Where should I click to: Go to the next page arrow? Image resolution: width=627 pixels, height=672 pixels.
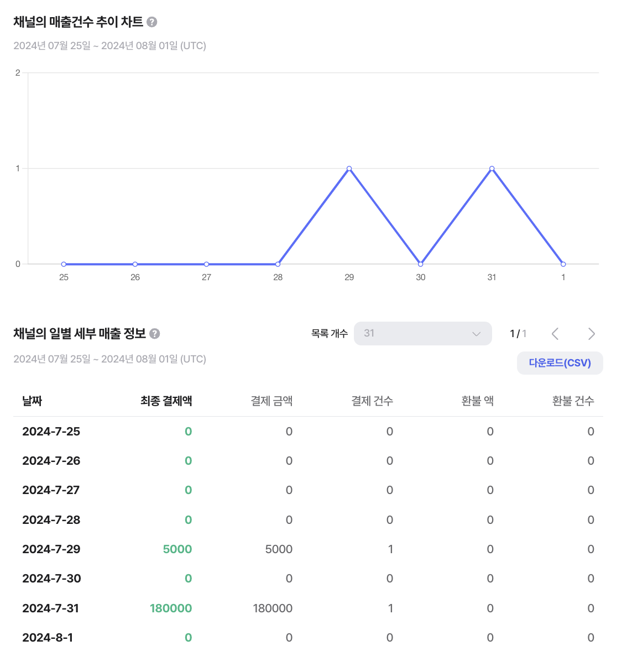(592, 334)
